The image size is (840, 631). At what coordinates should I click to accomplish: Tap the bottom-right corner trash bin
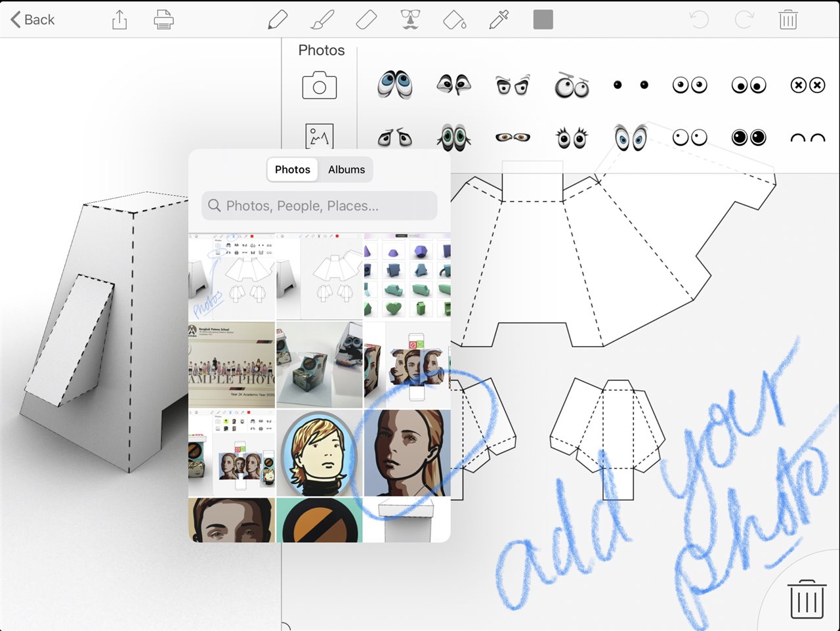click(807, 598)
